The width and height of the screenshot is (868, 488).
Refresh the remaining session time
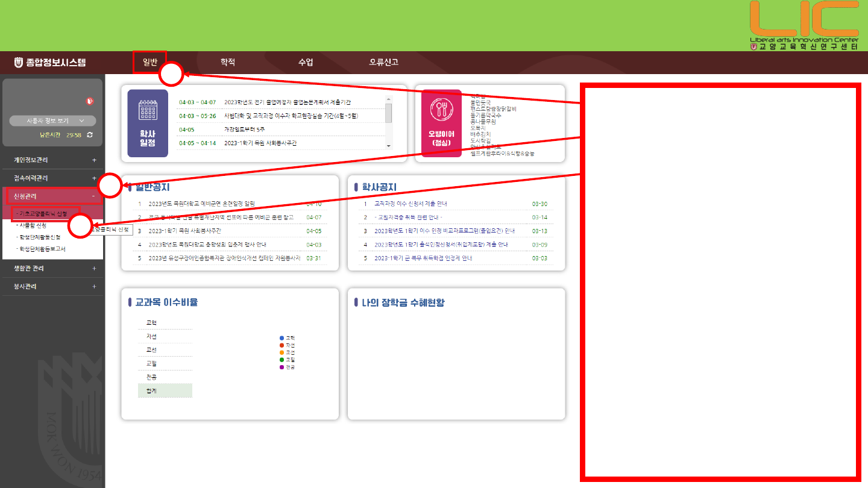tap(90, 135)
